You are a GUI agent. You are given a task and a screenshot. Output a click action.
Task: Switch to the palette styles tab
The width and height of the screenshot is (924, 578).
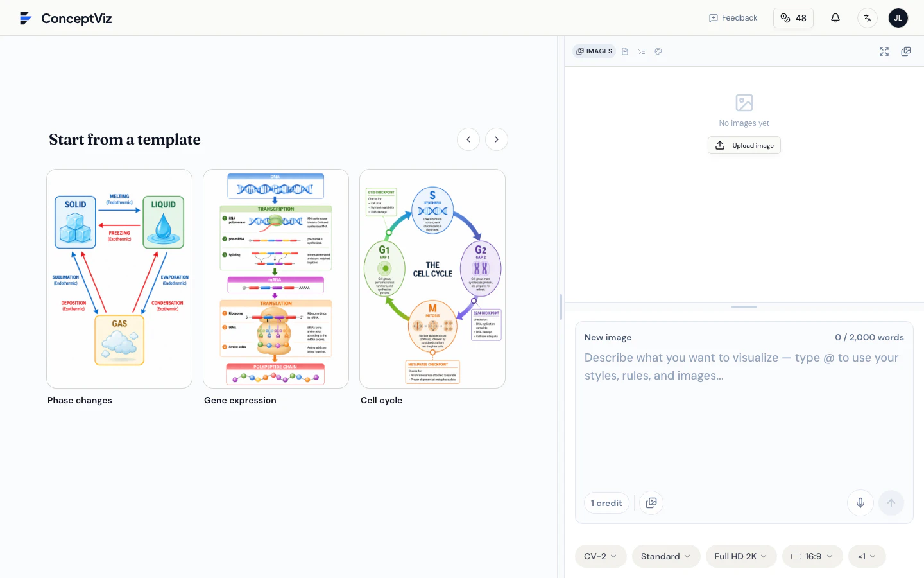[658, 51]
